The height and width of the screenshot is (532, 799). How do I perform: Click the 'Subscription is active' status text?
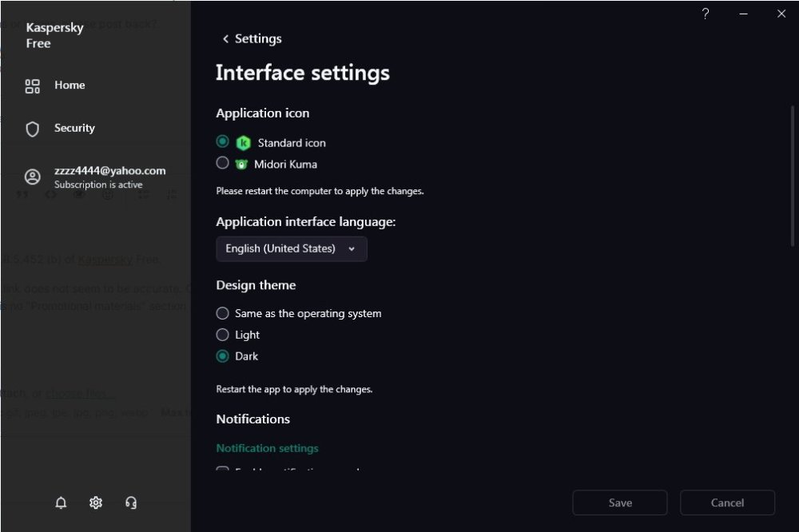coord(98,185)
